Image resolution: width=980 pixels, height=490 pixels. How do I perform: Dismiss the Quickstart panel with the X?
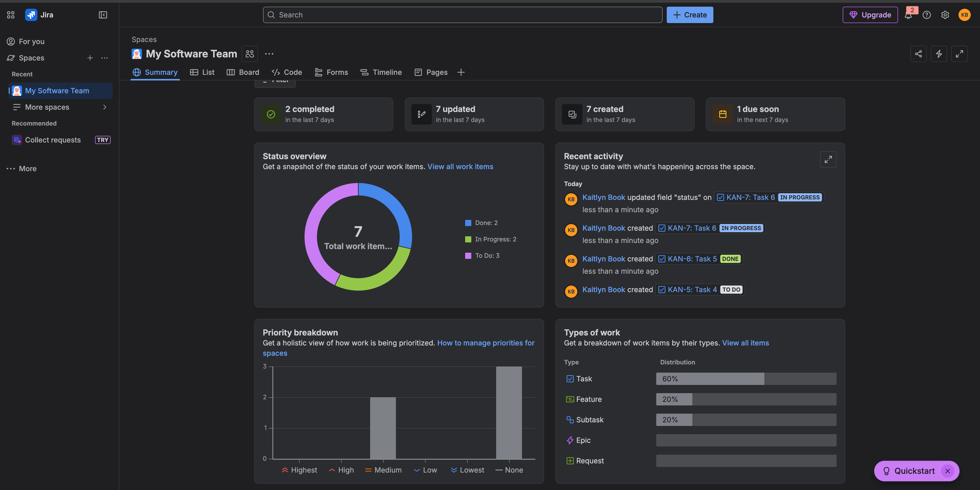[x=948, y=471]
